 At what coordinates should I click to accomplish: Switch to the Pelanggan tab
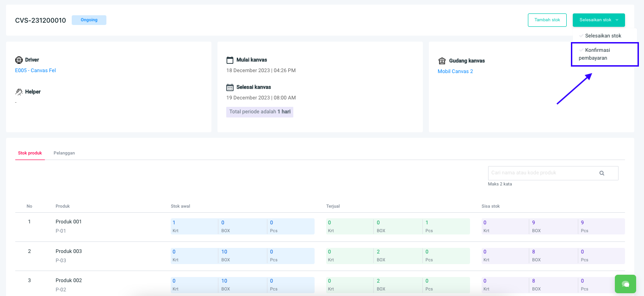click(x=64, y=153)
